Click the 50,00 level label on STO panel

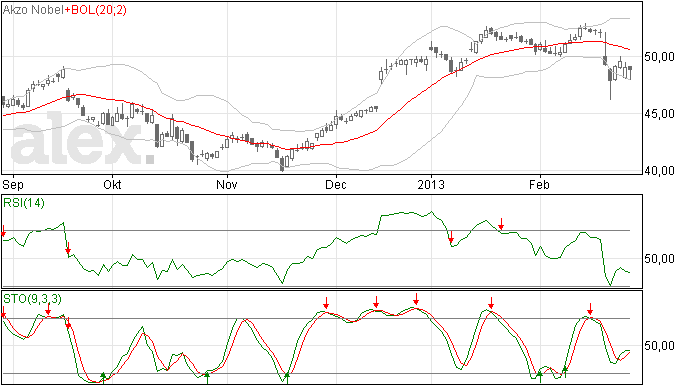point(659,346)
